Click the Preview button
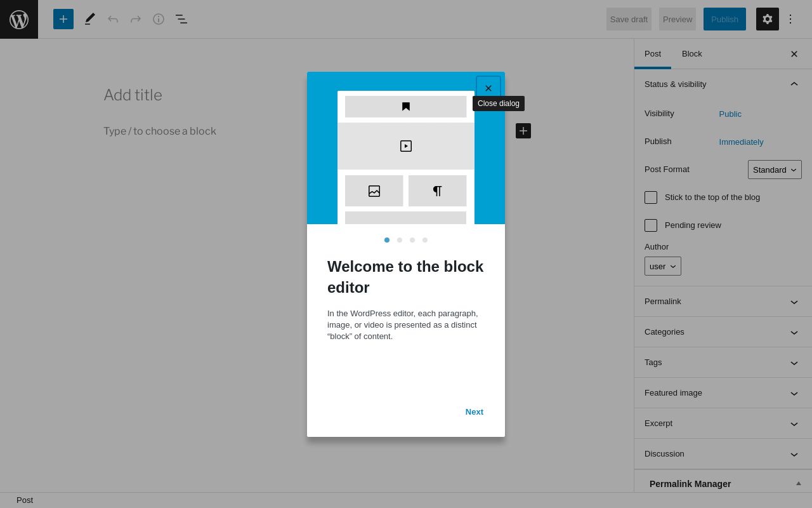The width and height of the screenshot is (812, 508). click(x=678, y=19)
